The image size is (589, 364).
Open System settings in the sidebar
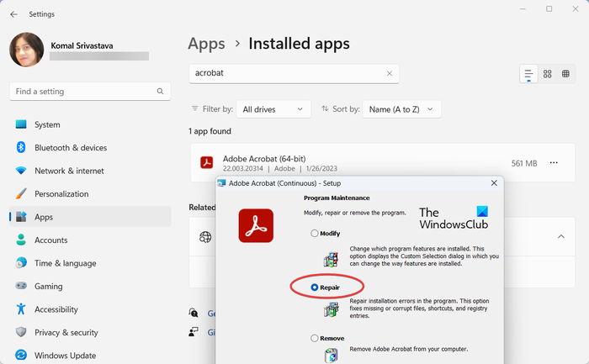(x=90, y=124)
